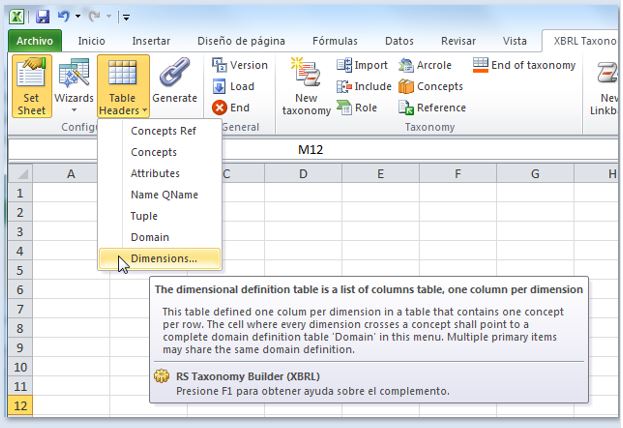The height and width of the screenshot is (428, 623).
Task: Click the Select All corner triangle
Action: pos(21,174)
